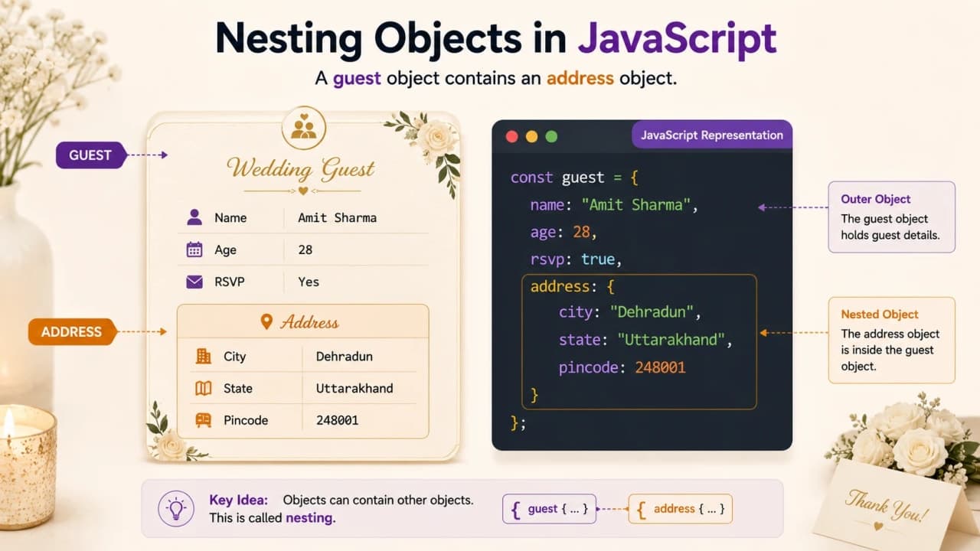This screenshot has width=980, height=551.
Task: Click the yellow dot in code window
Action: click(x=532, y=137)
